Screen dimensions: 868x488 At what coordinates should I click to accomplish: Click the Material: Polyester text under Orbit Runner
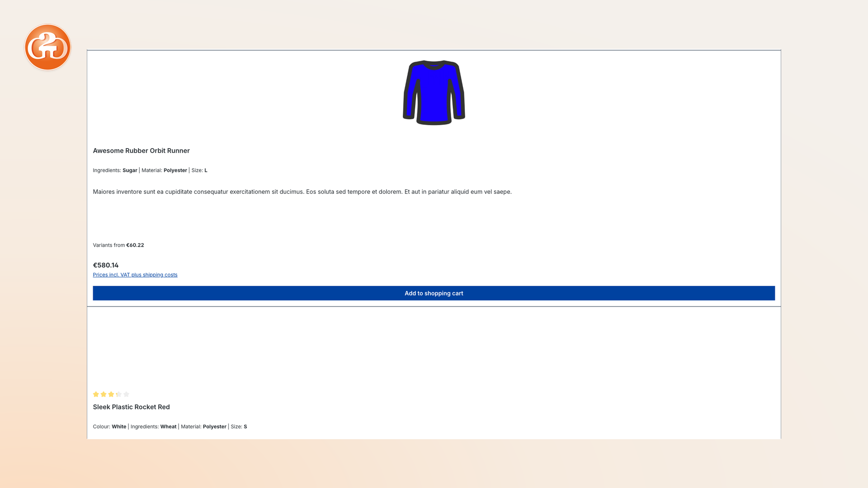coord(164,170)
